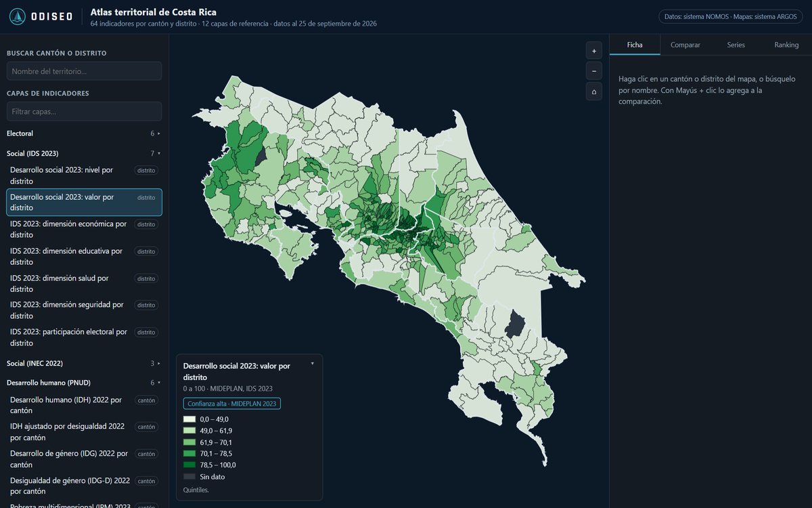Click the 0,0 – 49,0 legend swatch
Screen dimensions: 812x508
coord(189,419)
